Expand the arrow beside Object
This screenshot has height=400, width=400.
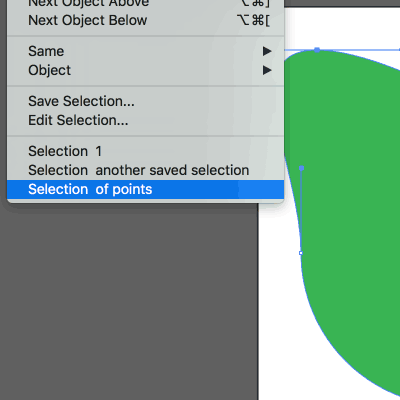(x=267, y=70)
